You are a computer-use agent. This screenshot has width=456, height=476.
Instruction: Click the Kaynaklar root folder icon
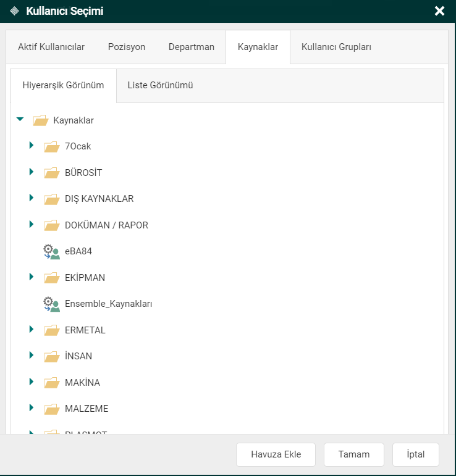pos(40,120)
